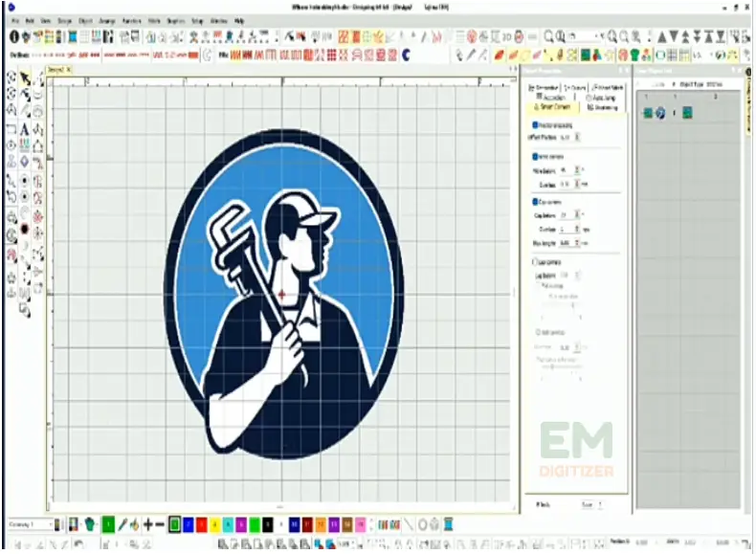Viewport: 756px width, 554px height.
Task: Select the round blue thumbnail in the Object List
Action: [660, 113]
